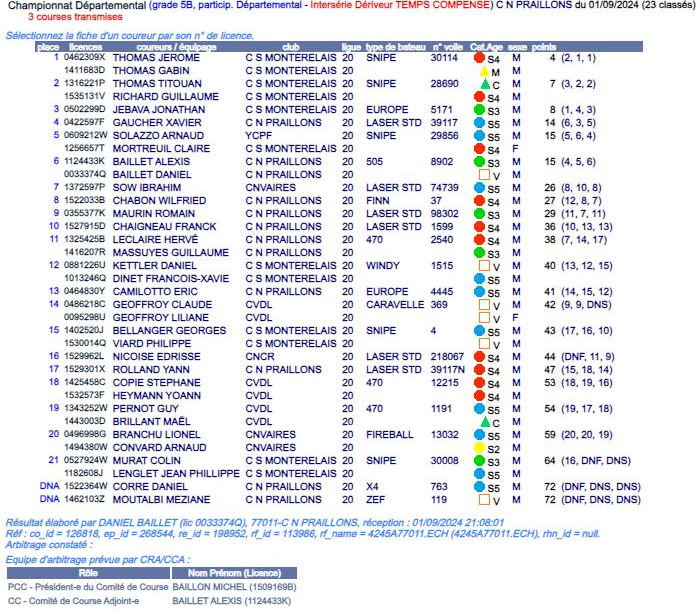Click 'PCC - Président-e du Comité de Course'

tap(88, 587)
